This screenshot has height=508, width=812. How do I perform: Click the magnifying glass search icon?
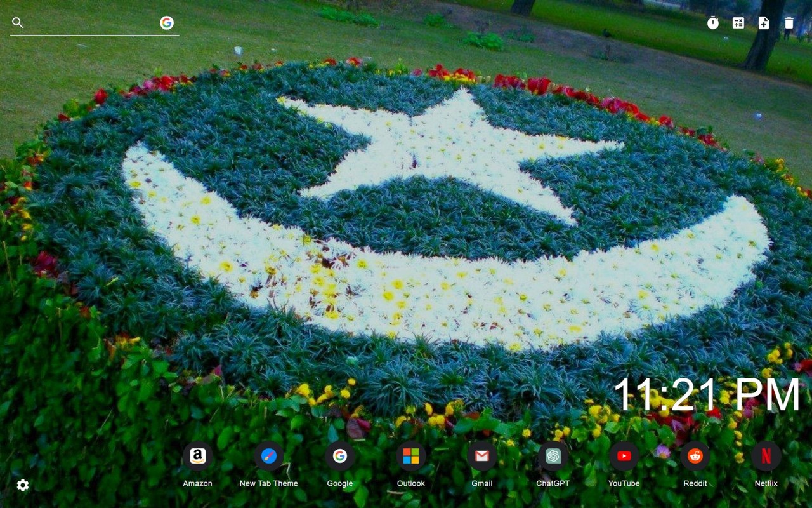[18, 23]
